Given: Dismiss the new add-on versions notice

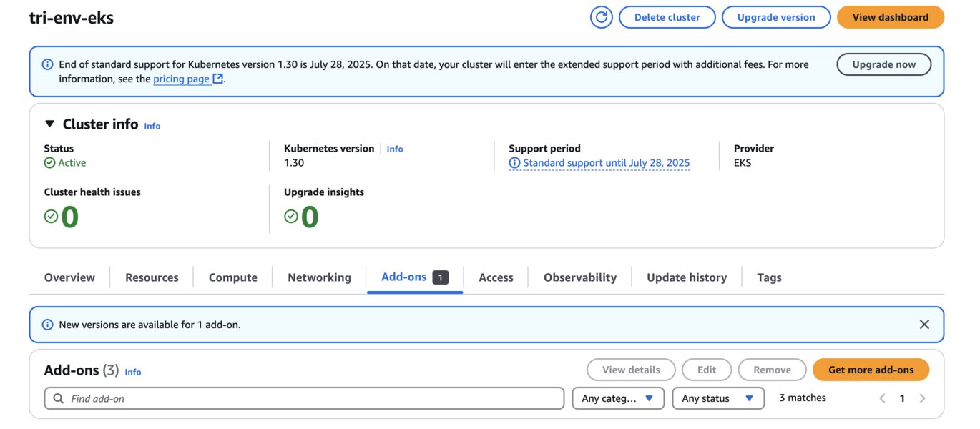Looking at the screenshot, I should click(x=924, y=325).
